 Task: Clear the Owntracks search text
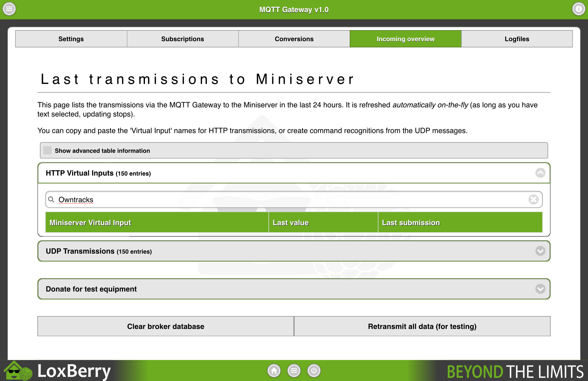533,200
